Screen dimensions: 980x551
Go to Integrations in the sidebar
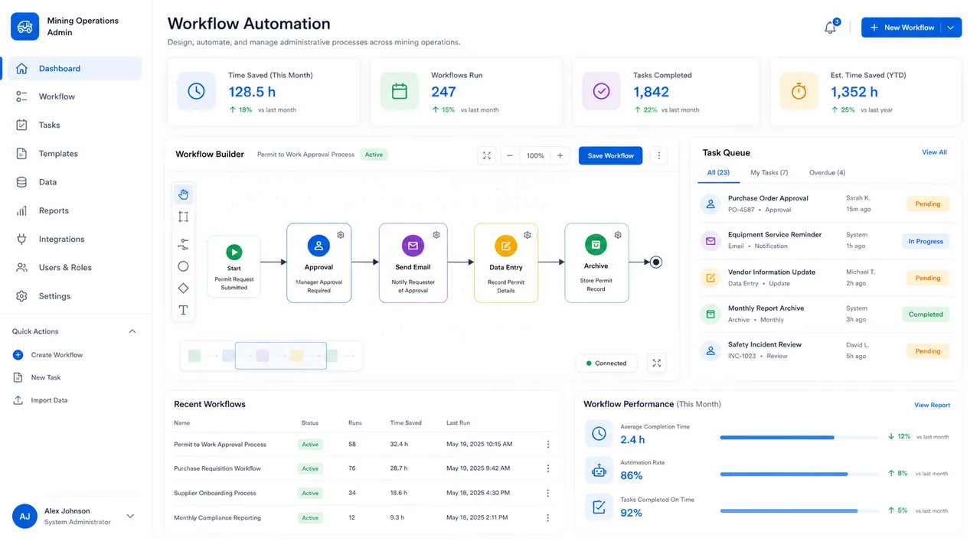point(74,240)
